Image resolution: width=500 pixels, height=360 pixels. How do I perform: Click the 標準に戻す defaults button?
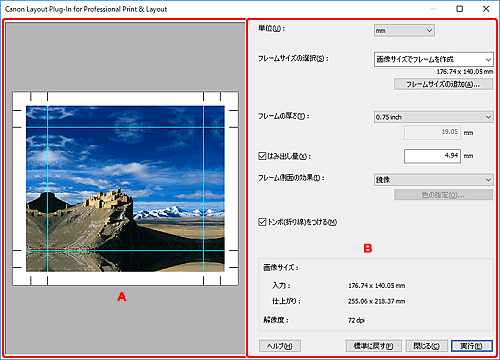(373, 346)
